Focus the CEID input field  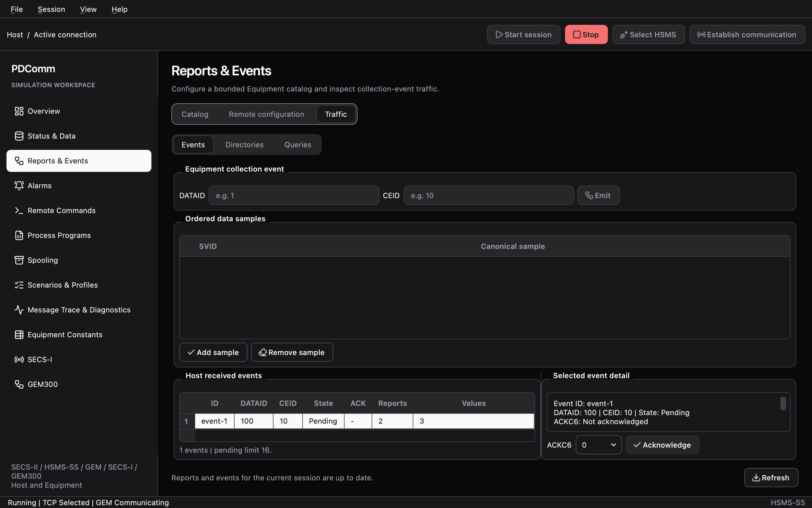click(x=489, y=196)
